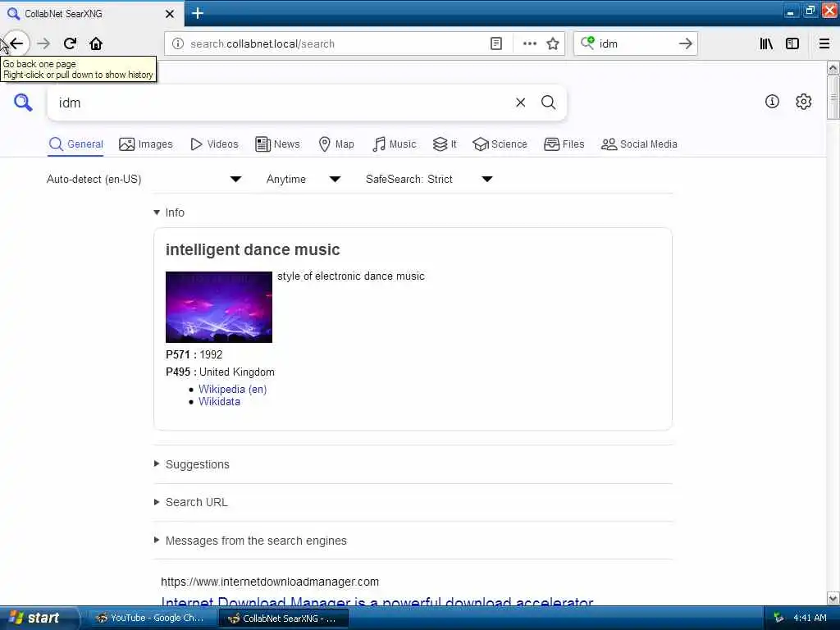Image resolution: width=840 pixels, height=630 pixels.
Task: Open the Firefox hamburger menu
Action: (824, 43)
